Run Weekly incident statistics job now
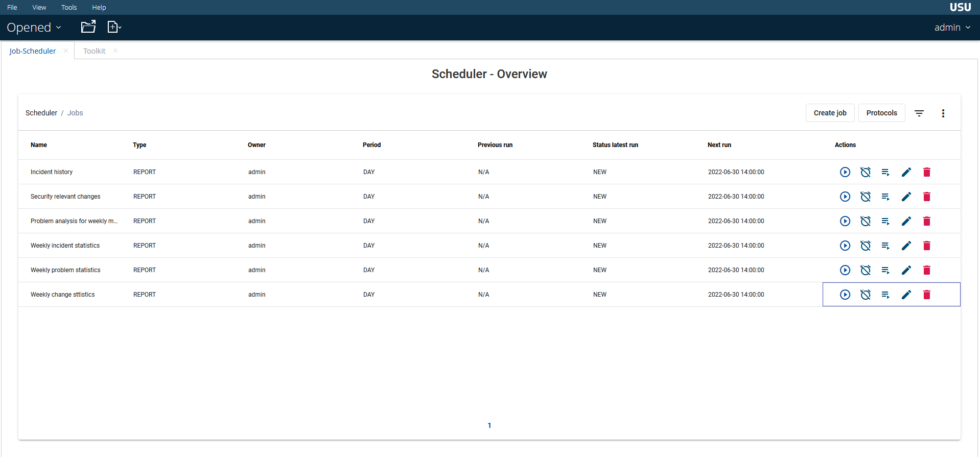 pos(845,246)
